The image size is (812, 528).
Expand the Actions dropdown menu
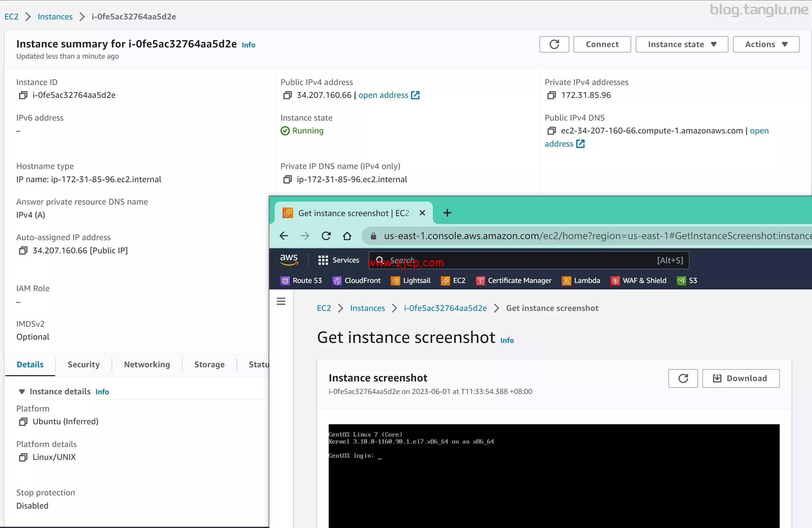[766, 44]
